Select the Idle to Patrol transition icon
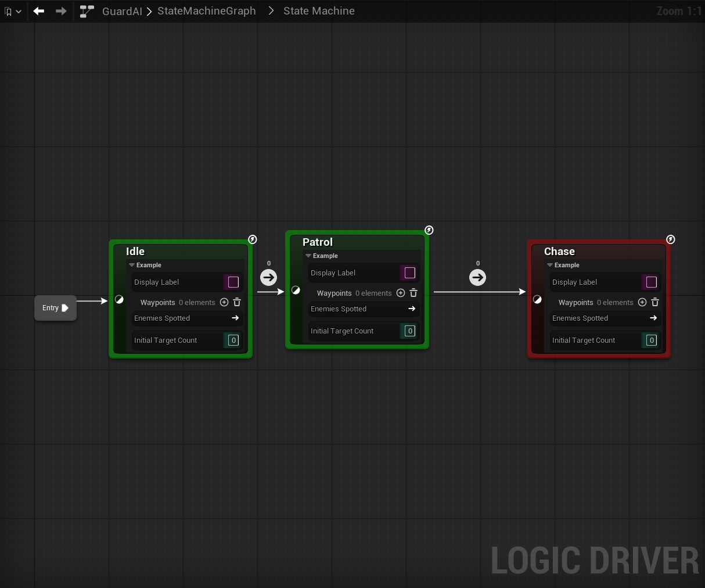Screen dimensions: 705x588 tap(268, 278)
